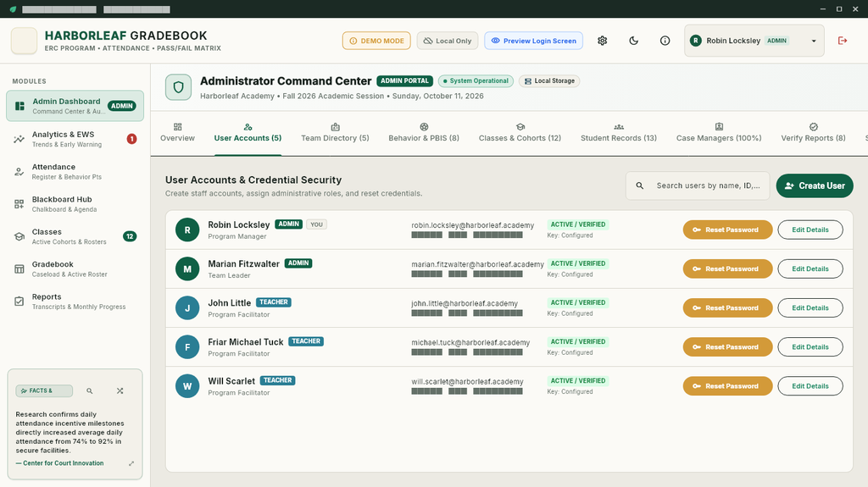Screen dimensions: 868x487
Task: Expand the facts widget
Action: point(131,464)
